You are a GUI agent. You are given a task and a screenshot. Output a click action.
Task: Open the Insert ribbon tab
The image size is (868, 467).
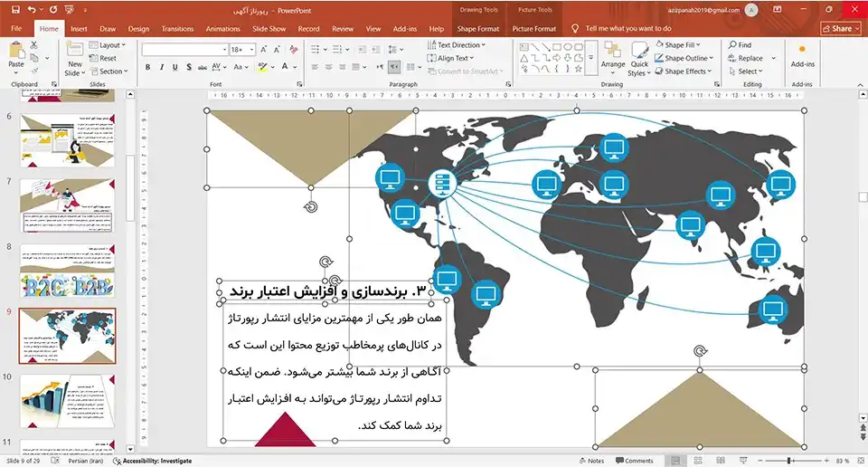(x=79, y=29)
